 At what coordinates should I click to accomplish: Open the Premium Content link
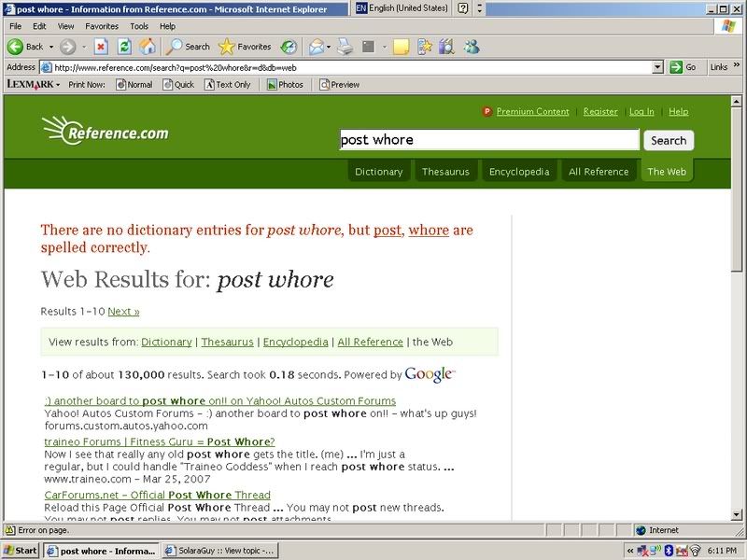[x=532, y=111]
